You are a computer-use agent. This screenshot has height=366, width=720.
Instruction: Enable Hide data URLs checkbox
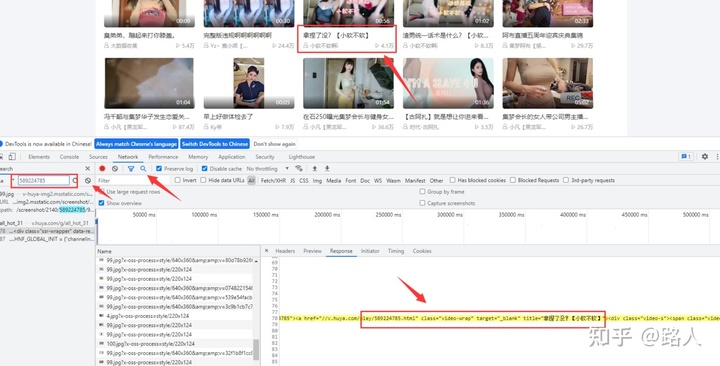(x=203, y=180)
